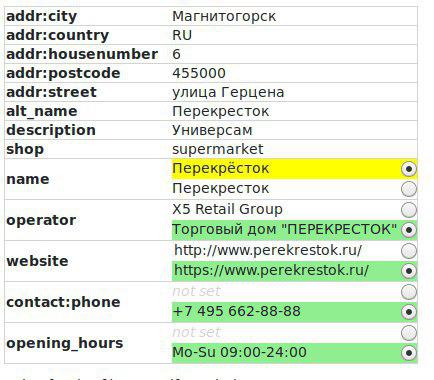The image size is (434, 380).
Task: Click the postcode value 455000
Action: [x=199, y=73]
